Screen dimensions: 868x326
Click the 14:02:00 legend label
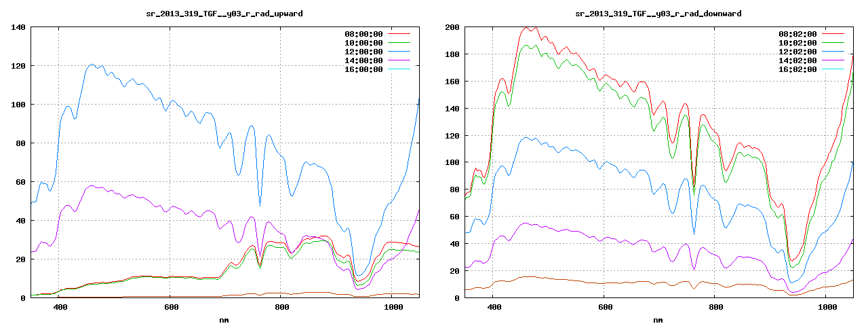pos(797,60)
